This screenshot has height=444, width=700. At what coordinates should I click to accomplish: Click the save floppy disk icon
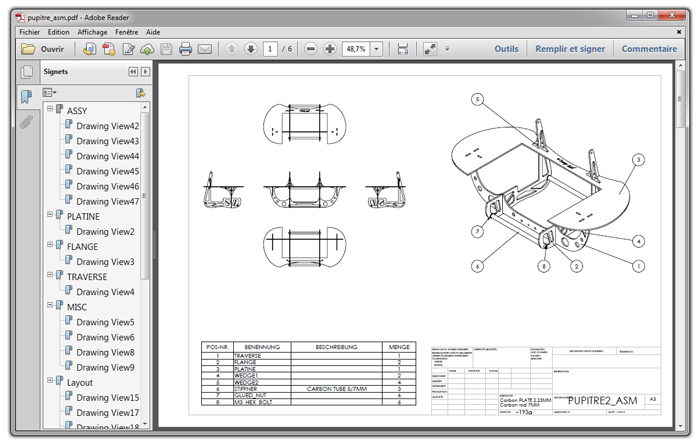pos(166,49)
